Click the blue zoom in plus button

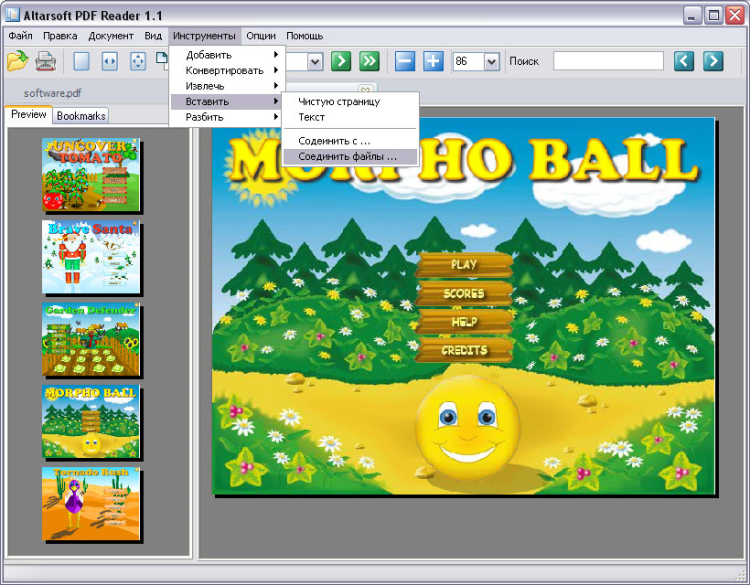tap(433, 61)
